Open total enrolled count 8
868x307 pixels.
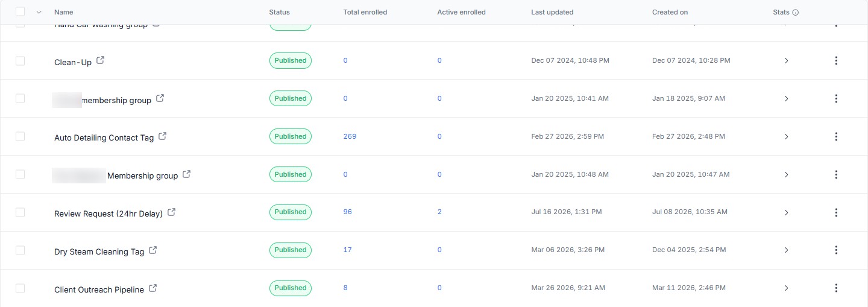[345, 288]
